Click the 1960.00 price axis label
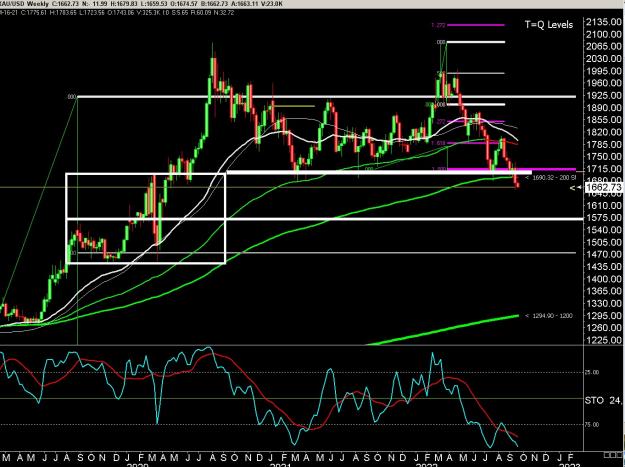This screenshot has width=625, height=467. pyautogui.click(x=604, y=83)
